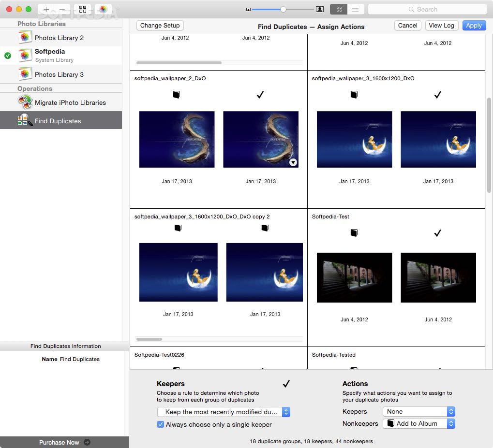Click the remove library minus icon
This screenshot has height=448, width=493.
(x=62, y=10)
